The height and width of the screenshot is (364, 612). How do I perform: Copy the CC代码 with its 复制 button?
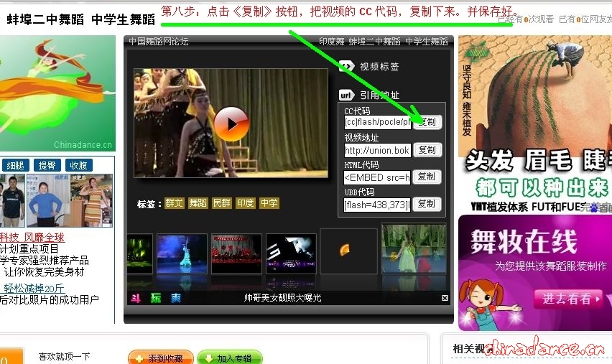click(427, 122)
